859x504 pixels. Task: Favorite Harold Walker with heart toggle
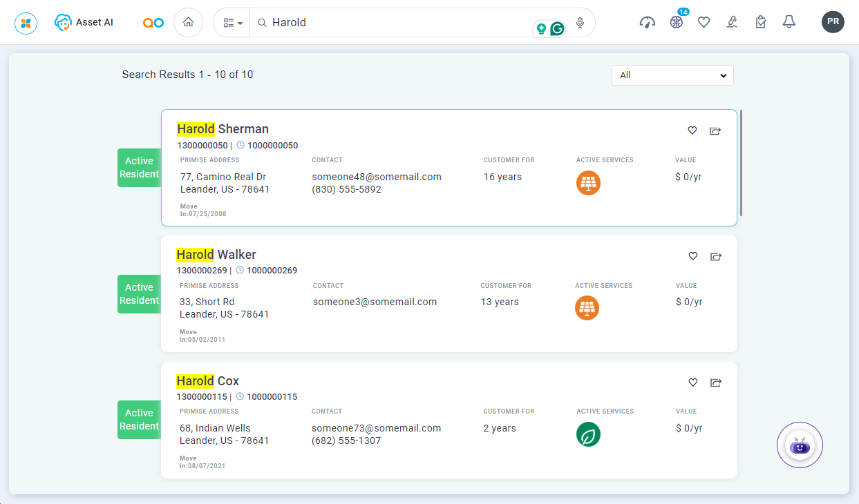[x=692, y=256]
